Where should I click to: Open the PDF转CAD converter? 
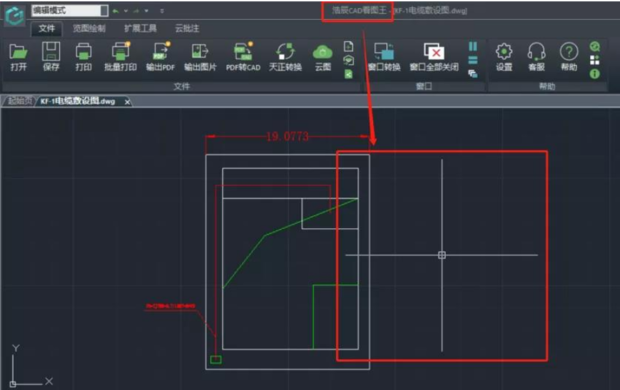(x=243, y=57)
